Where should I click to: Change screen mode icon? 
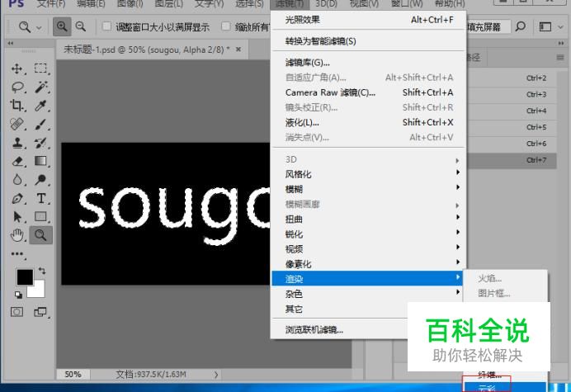point(40,312)
